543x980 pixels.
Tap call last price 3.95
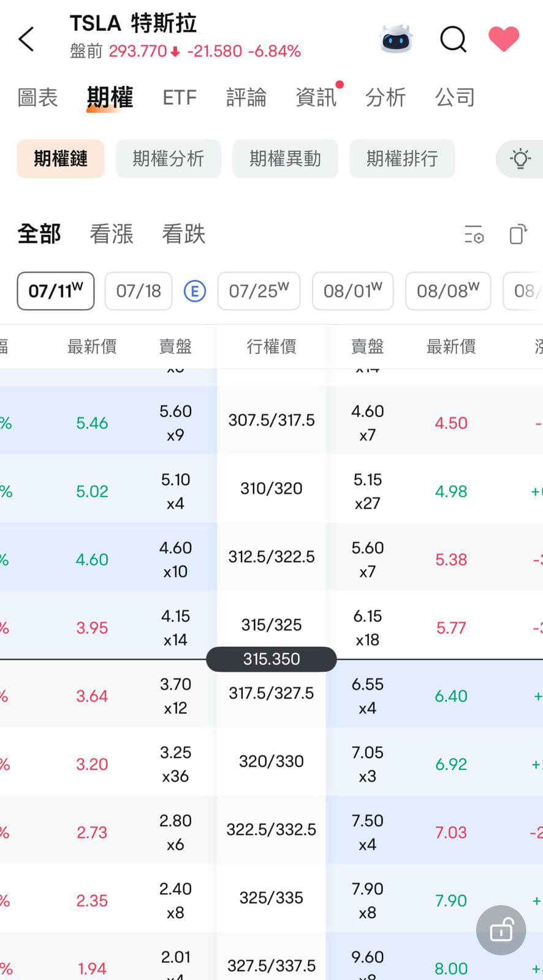tap(92, 628)
